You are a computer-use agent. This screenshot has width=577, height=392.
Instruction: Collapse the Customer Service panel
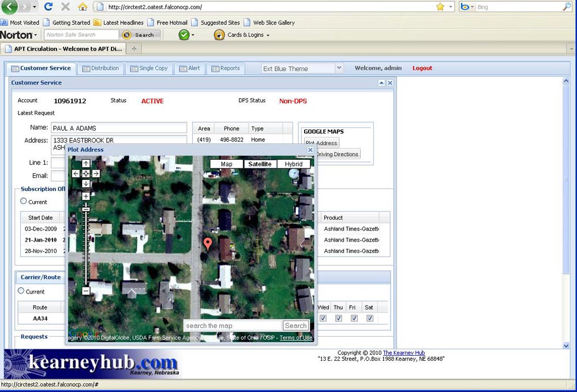coord(381,83)
